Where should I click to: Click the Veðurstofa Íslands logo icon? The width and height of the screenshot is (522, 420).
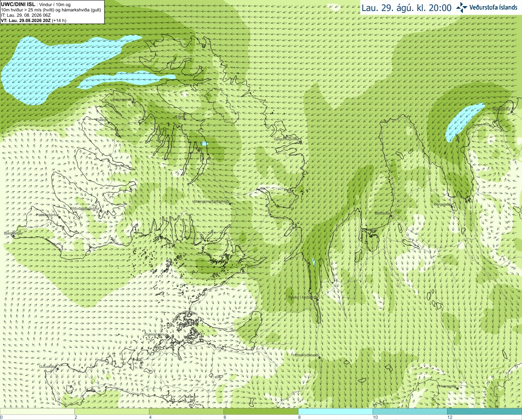pyautogui.click(x=462, y=7)
